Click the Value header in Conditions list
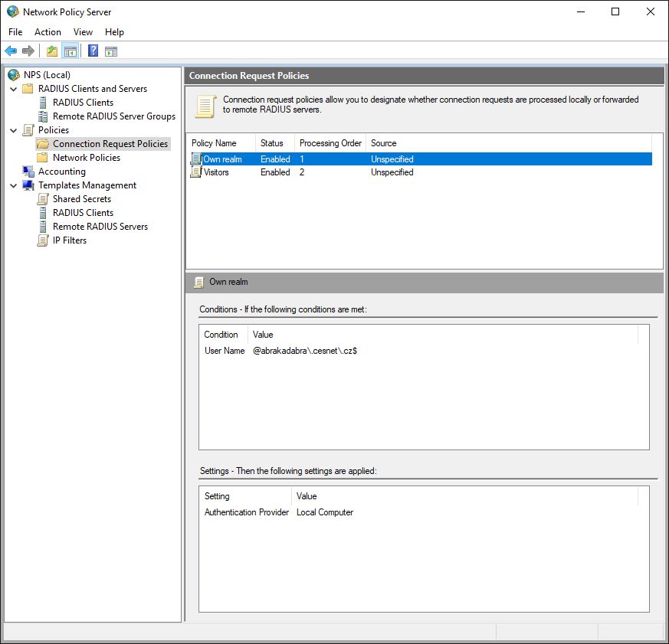The height and width of the screenshot is (644, 669). [x=443, y=335]
